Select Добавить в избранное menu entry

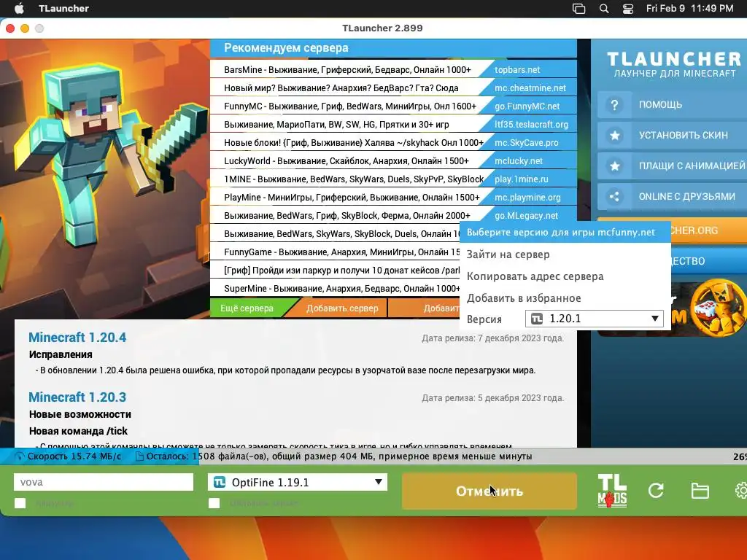click(x=565, y=298)
